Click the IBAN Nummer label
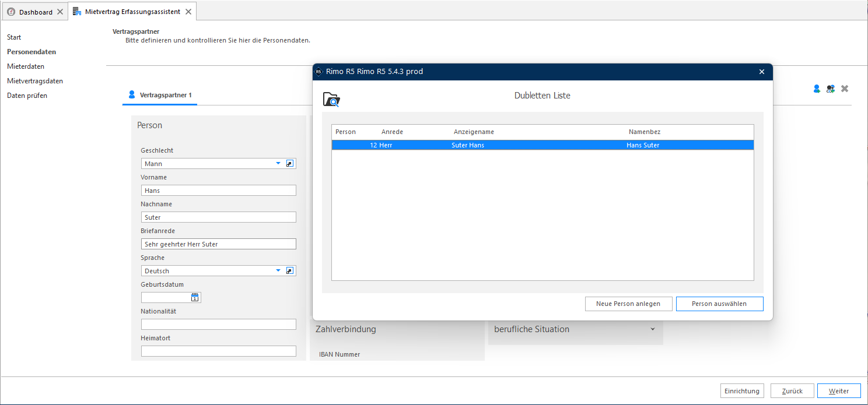This screenshot has height=405, width=868. (x=339, y=354)
